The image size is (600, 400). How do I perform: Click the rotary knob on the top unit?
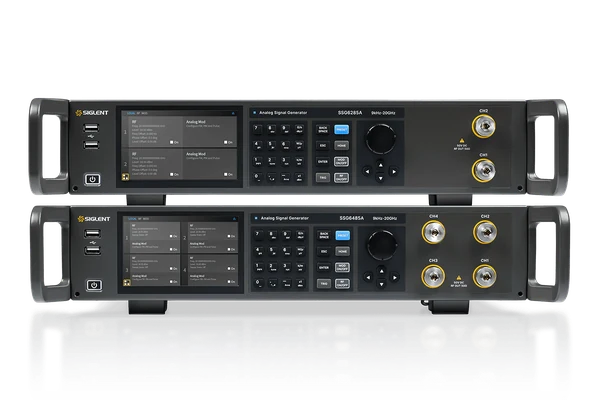[x=381, y=139]
